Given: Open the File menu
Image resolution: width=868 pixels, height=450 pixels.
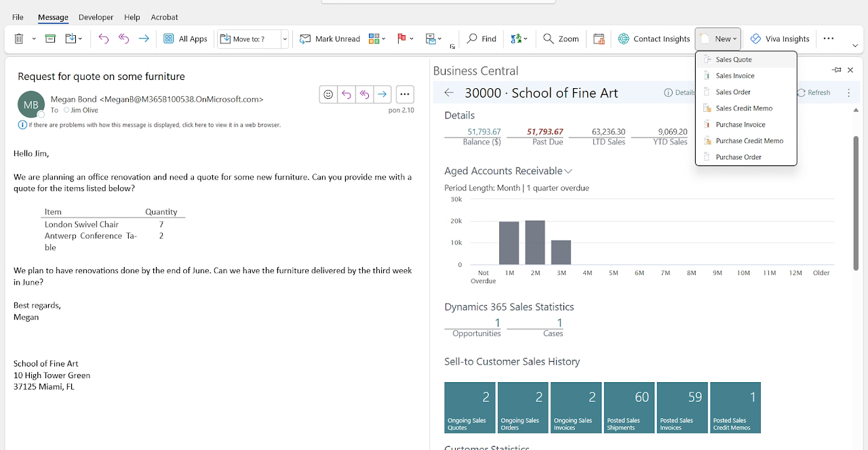Looking at the screenshot, I should (18, 17).
